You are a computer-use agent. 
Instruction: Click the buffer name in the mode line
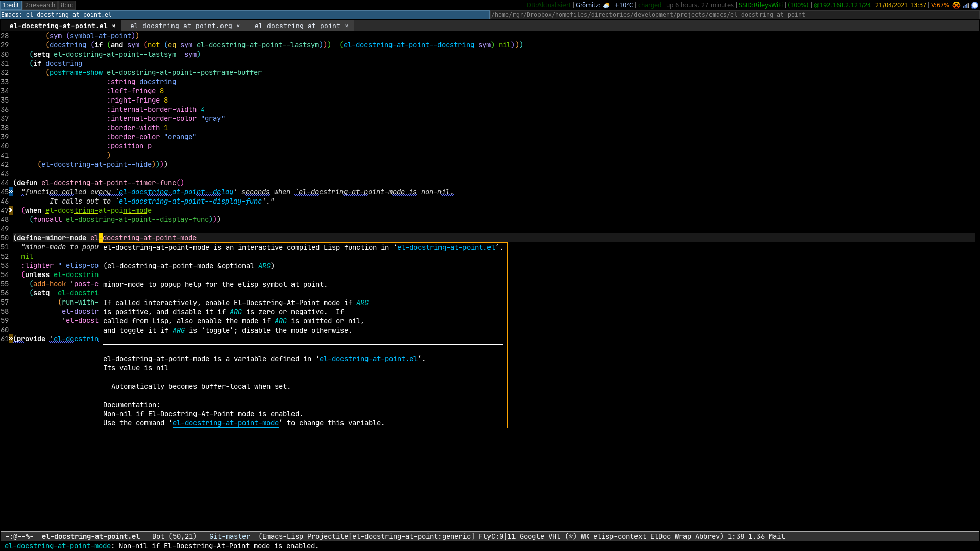click(90, 537)
